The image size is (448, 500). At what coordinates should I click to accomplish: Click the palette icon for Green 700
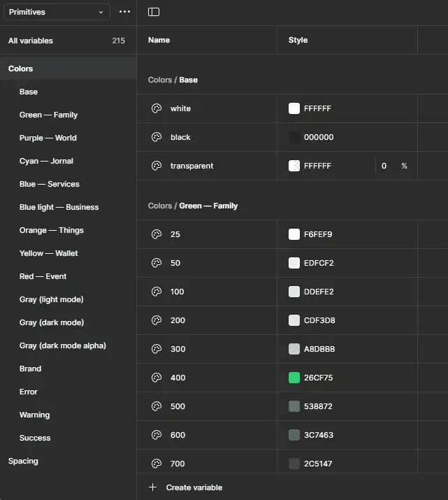[157, 464]
